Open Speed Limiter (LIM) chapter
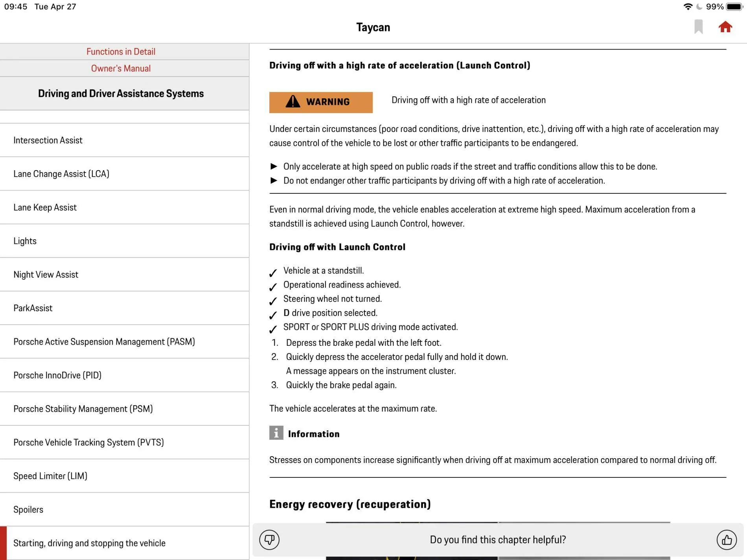Screen dimensions: 747x560 (125, 476)
